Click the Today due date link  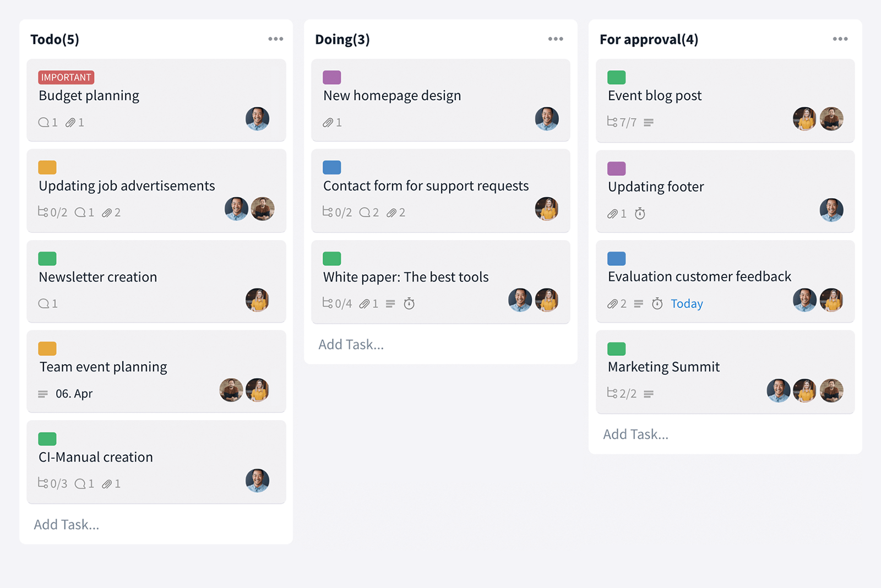[x=687, y=304]
